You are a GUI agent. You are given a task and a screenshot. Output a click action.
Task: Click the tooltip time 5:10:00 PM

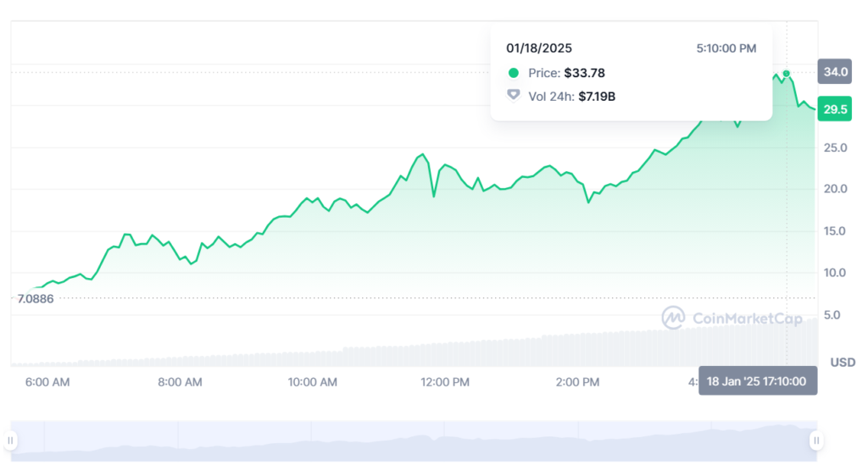pos(726,48)
